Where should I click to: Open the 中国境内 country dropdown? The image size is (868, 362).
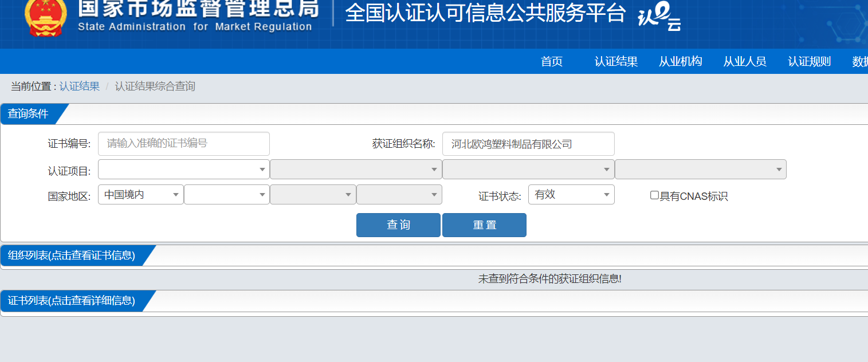pos(141,195)
